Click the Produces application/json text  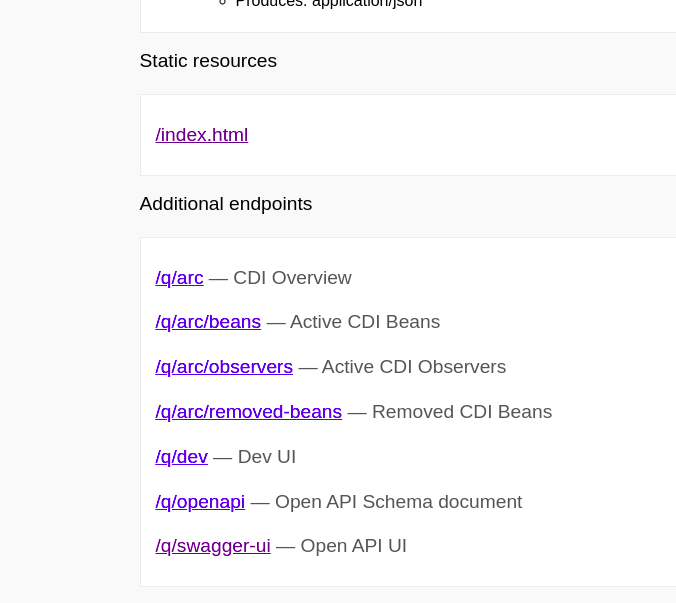click(x=329, y=3)
